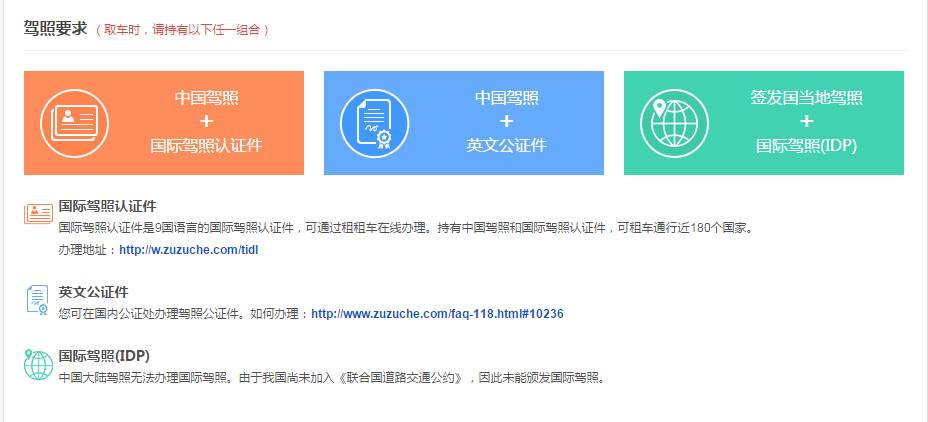Click small globe icon beside 国际驾照(IDP) heading

pyautogui.click(x=38, y=365)
